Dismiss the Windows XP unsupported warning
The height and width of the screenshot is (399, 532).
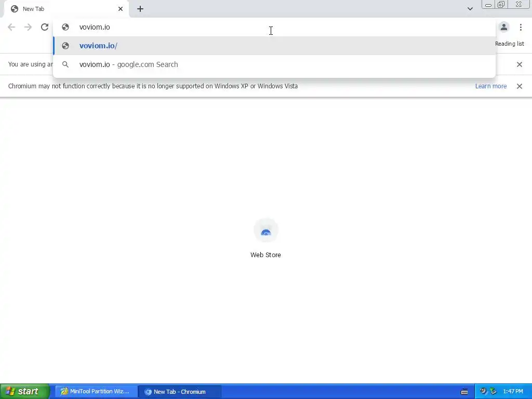click(x=519, y=86)
